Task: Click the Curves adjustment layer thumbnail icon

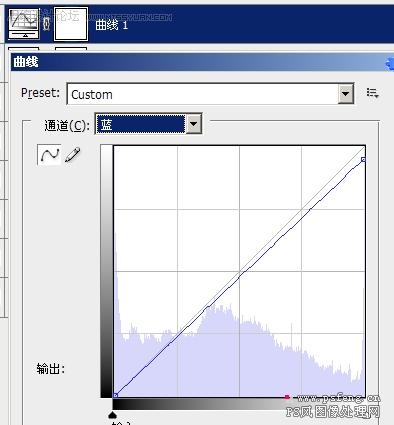Action: click(24, 24)
